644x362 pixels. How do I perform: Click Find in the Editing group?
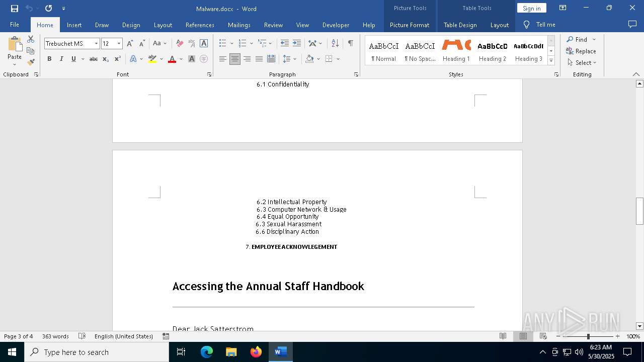tap(577, 39)
